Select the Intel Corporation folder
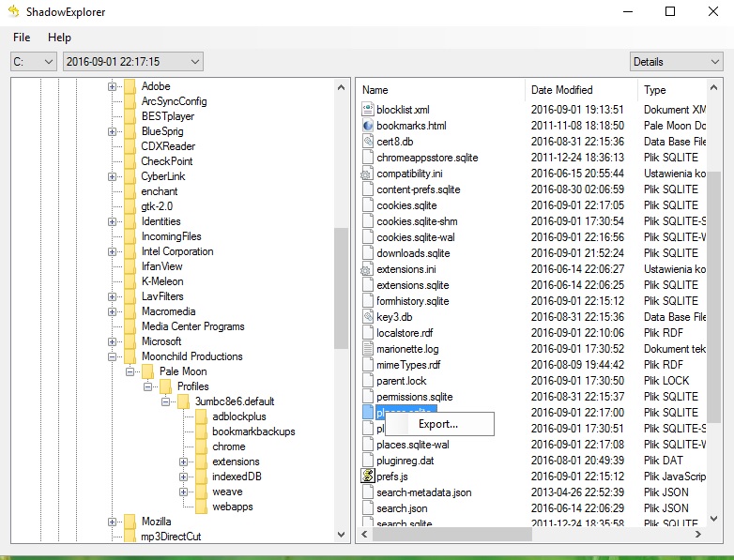The height and width of the screenshot is (560, 734). point(177,251)
